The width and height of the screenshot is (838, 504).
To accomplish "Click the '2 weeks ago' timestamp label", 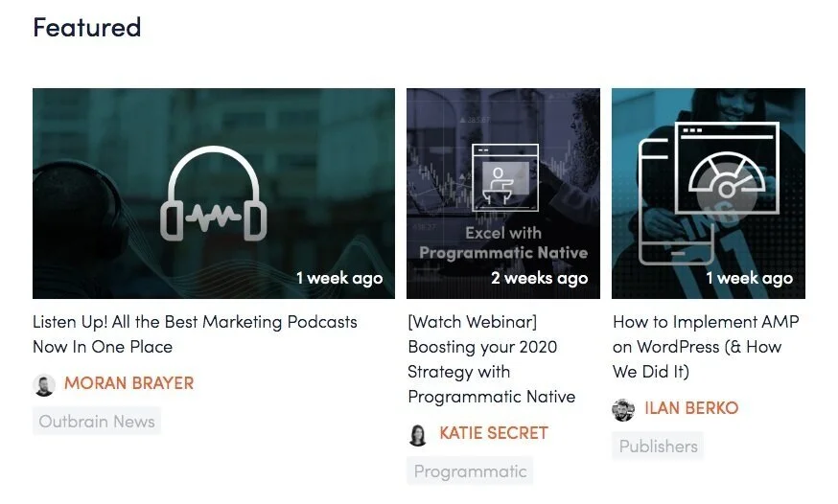I will [539, 278].
